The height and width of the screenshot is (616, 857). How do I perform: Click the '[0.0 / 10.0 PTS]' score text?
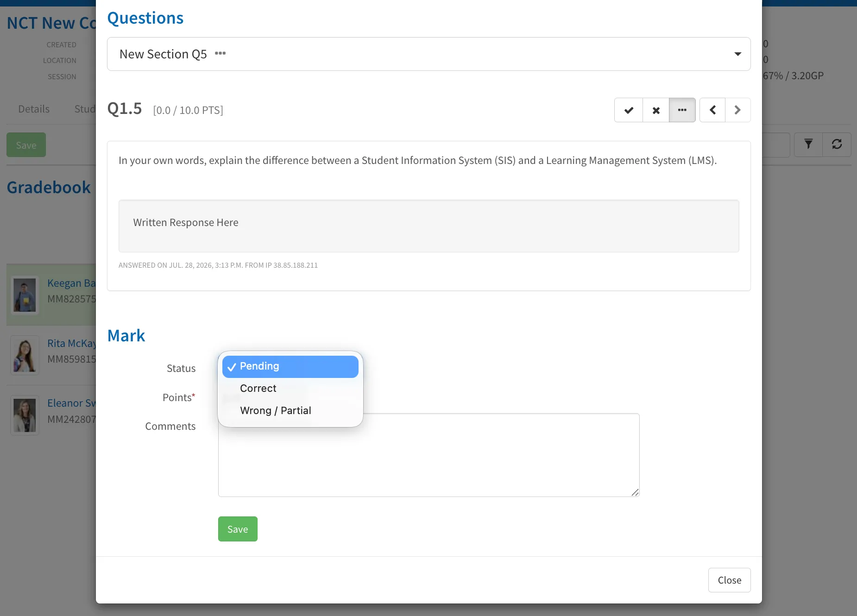pos(188,110)
